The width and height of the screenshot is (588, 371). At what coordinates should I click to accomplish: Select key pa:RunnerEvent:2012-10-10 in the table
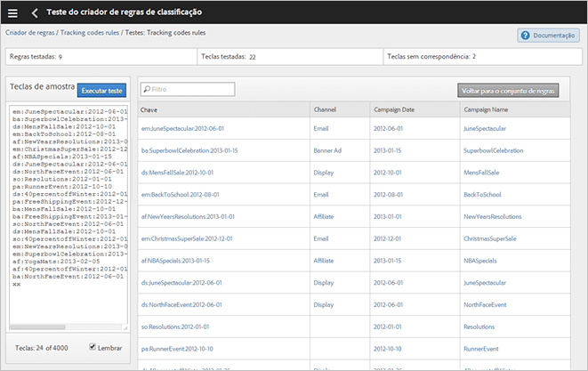pyautogui.click(x=177, y=349)
